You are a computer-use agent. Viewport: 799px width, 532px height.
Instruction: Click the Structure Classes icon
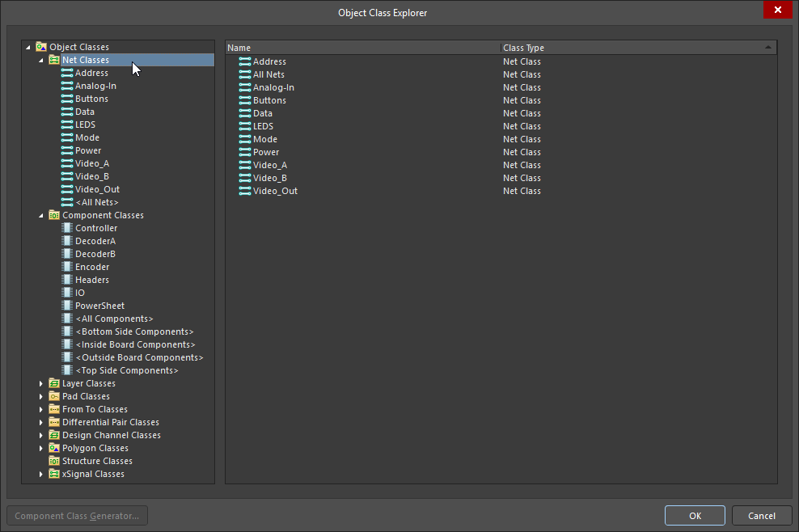point(54,461)
